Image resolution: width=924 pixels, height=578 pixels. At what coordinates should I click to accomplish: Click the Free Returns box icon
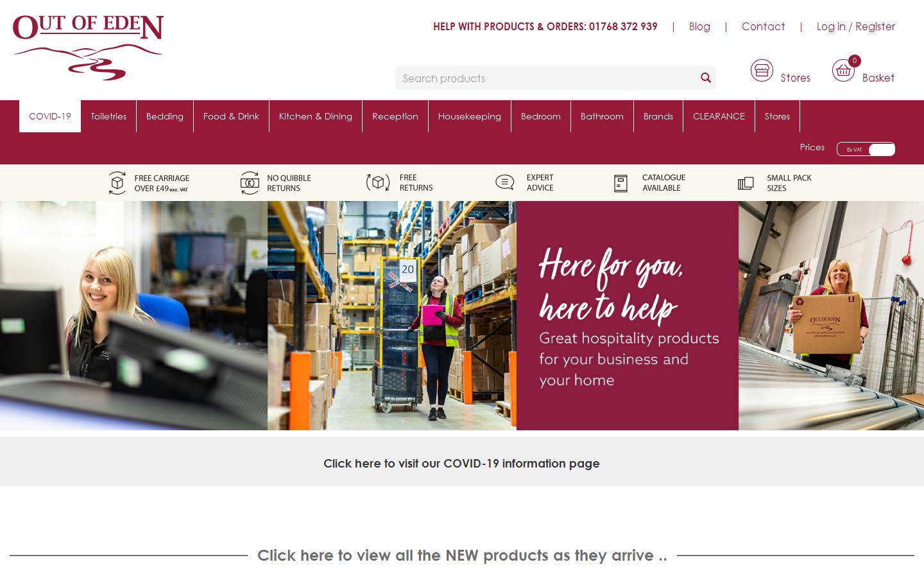(378, 183)
